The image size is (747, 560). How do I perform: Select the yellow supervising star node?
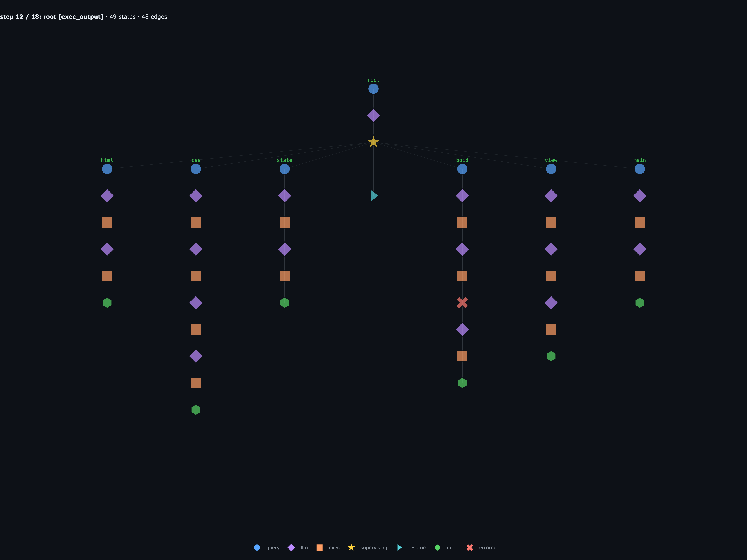point(374,142)
